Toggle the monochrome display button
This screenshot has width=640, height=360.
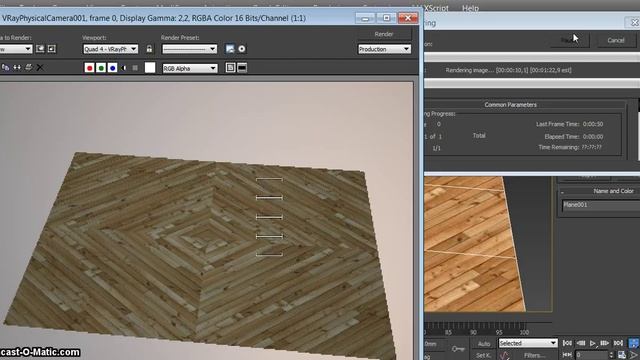click(135, 68)
